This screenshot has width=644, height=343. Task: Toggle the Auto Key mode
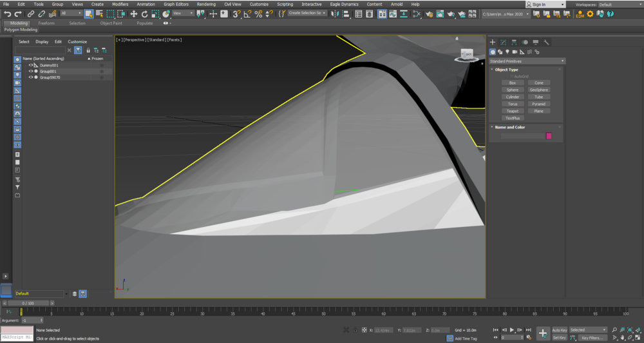pyautogui.click(x=559, y=330)
